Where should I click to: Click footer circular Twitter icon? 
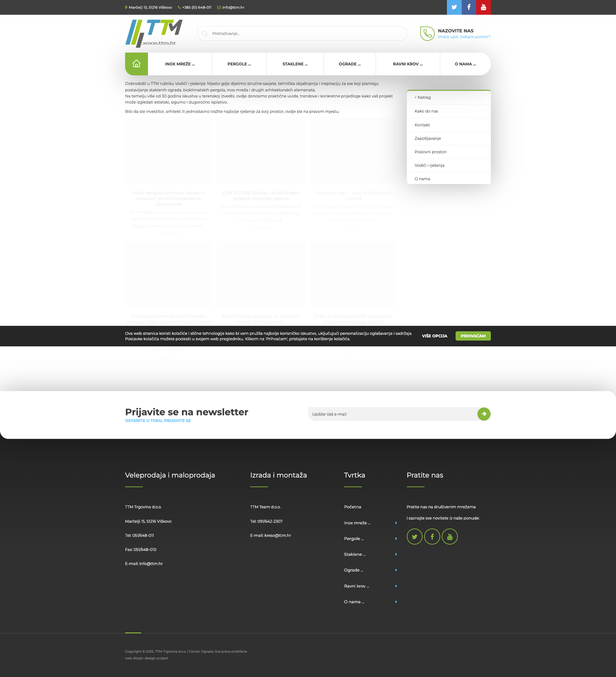tap(415, 537)
